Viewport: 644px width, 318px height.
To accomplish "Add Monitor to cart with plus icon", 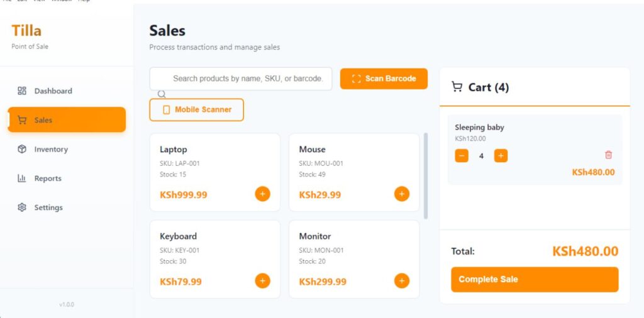I will pyautogui.click(x=401, y=281).
